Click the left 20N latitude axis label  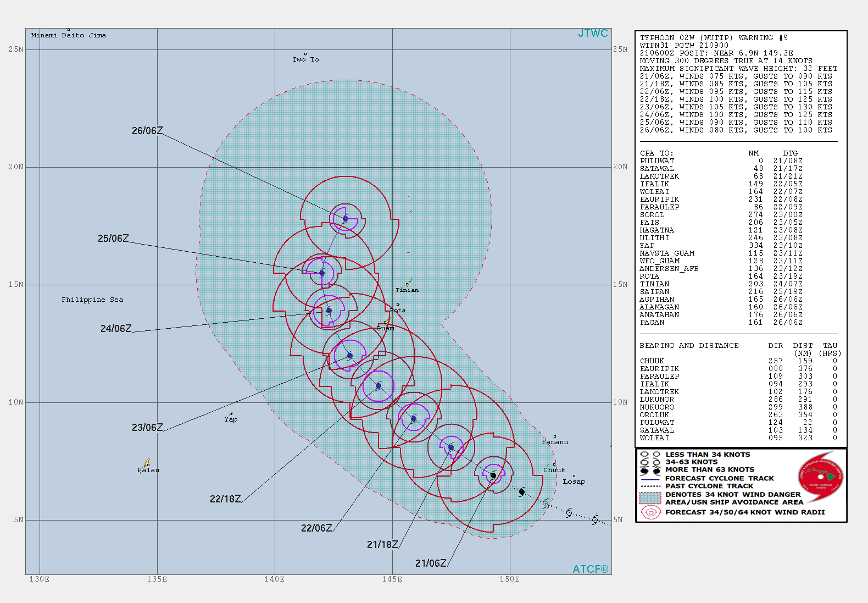[16, 167]
